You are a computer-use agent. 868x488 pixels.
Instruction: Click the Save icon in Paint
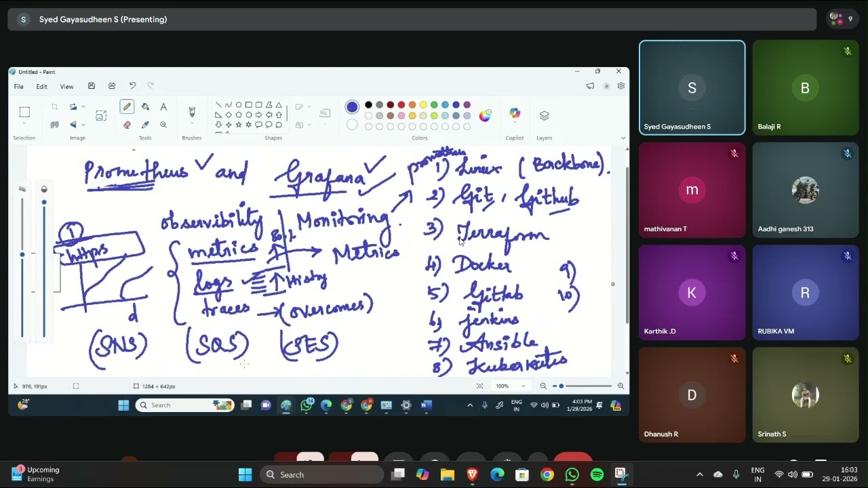92,86
